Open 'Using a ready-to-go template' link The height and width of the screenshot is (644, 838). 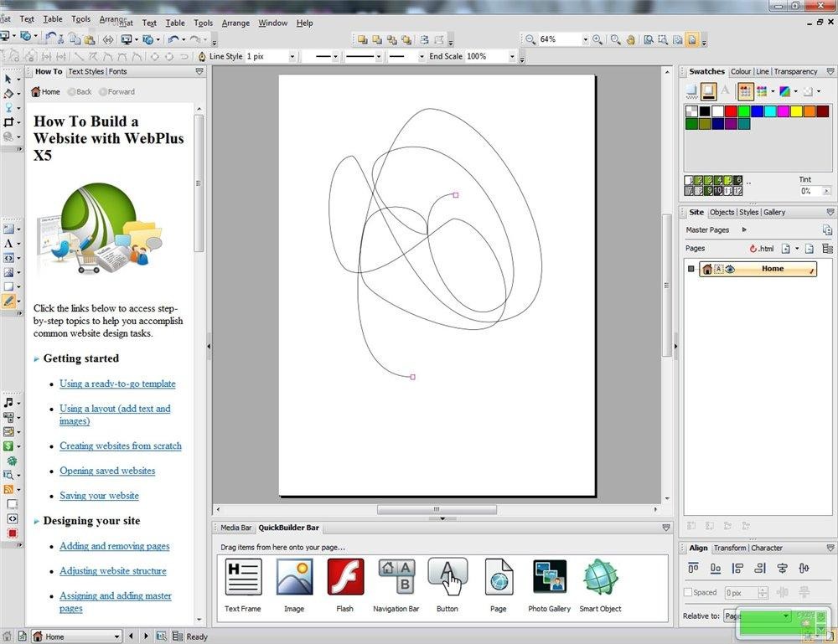coord(117,384)
